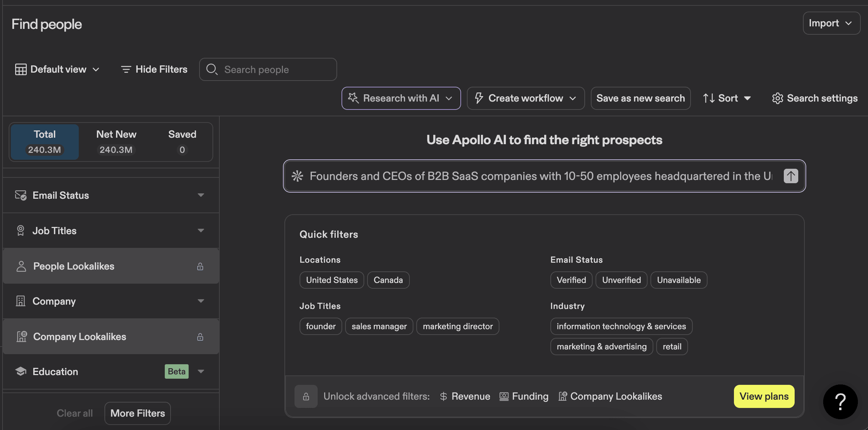Click the Education graduation cap icon
The image size is (868, 430).
point(21,371)
